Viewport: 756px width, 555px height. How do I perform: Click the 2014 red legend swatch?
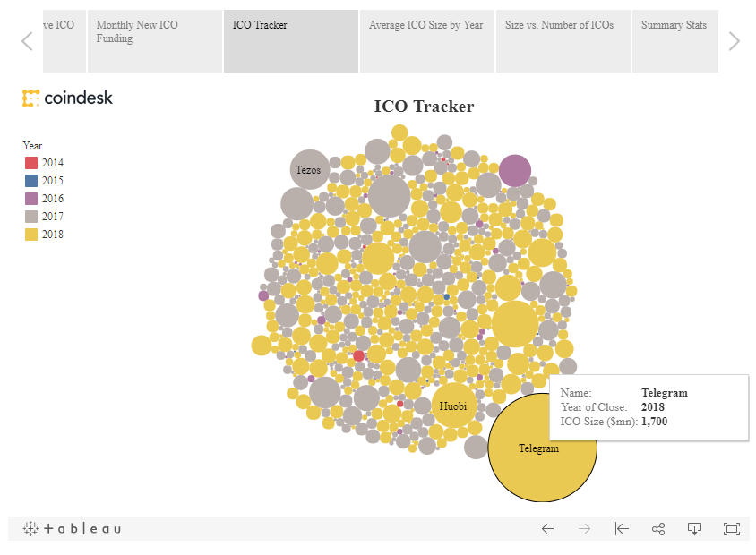(31, 163)
